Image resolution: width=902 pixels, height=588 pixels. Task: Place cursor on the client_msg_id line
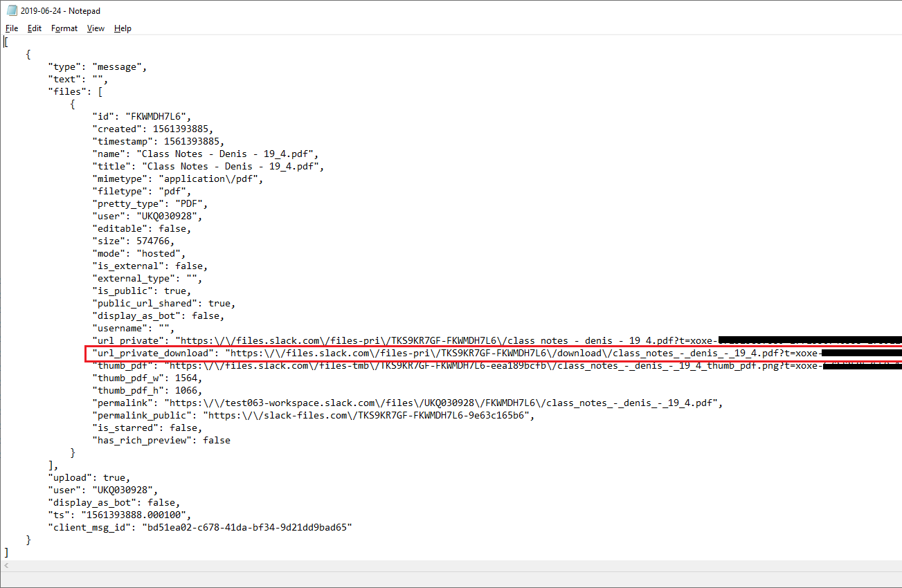click(x=200, y=527)
